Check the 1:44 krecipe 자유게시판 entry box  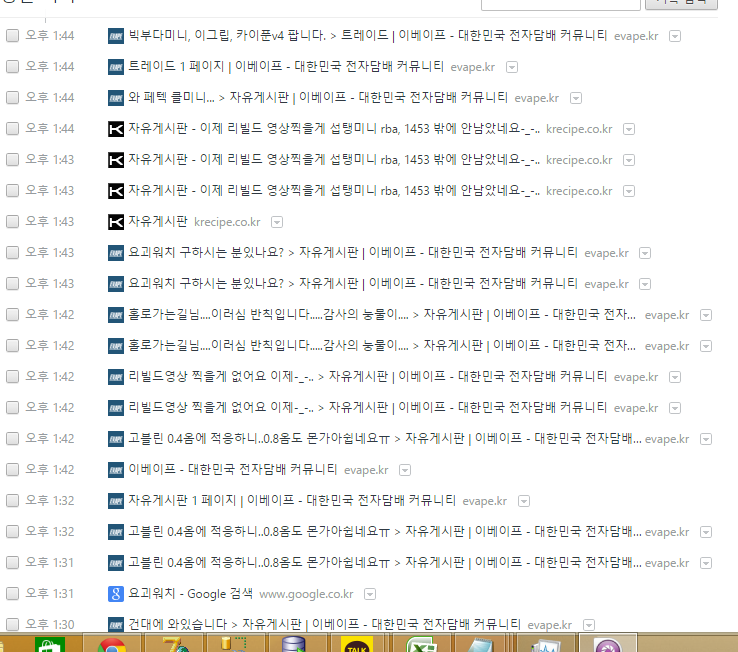(12, 129)
